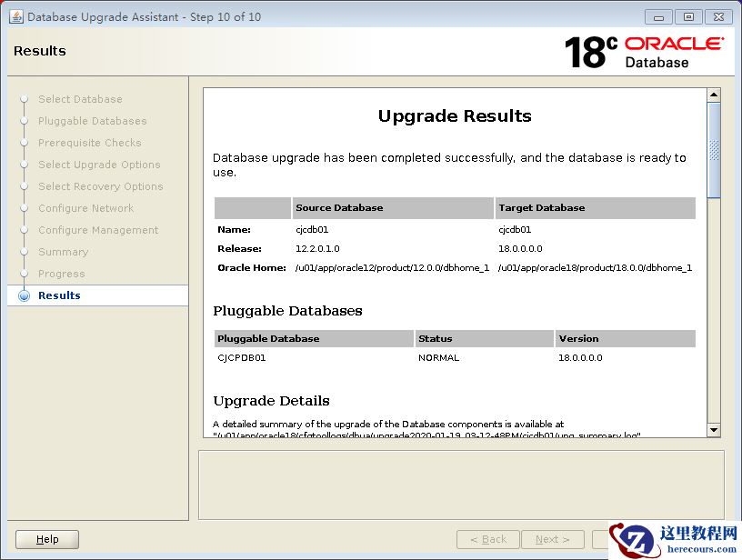
Task: Click the Pluggable Database column header
Action: 314,339
